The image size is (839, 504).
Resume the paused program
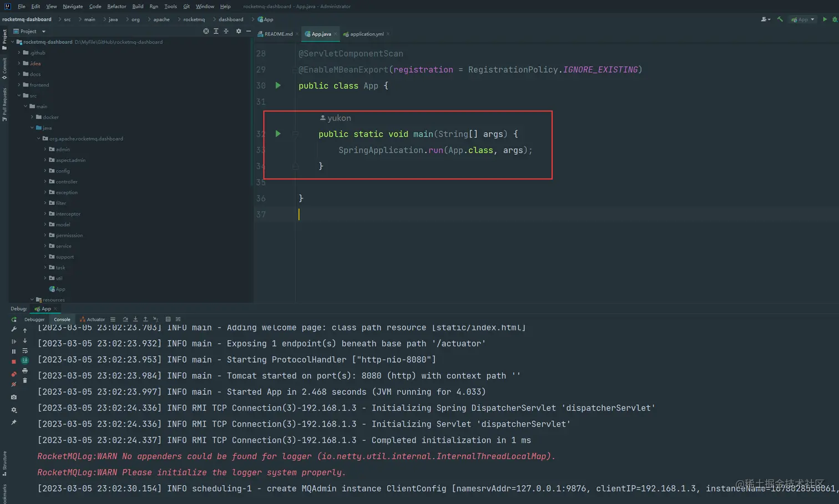coord(14,341)
